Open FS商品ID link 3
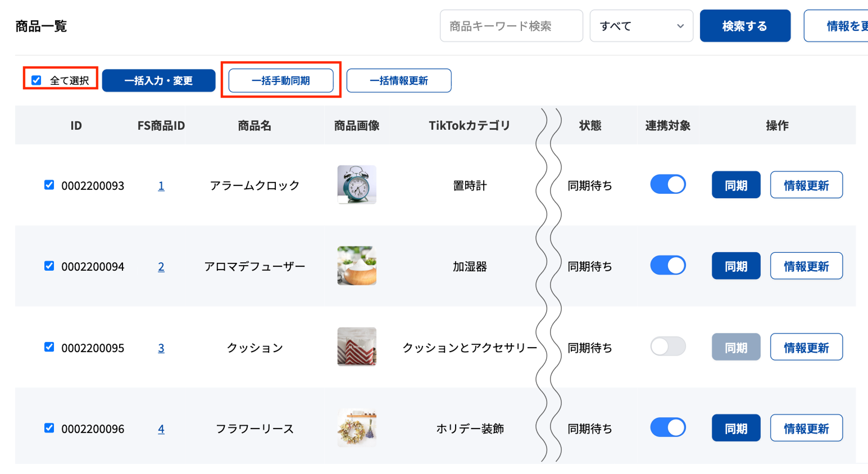The image size is (868, 474). (161, 347)
